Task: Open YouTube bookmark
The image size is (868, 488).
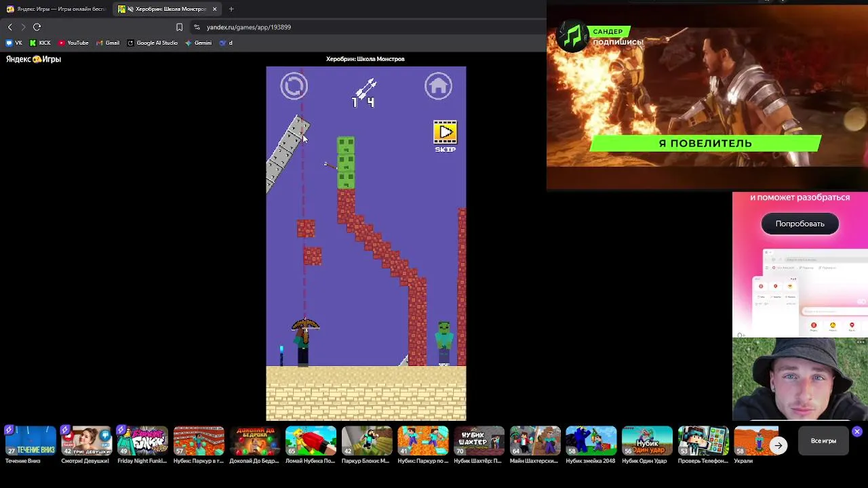Action: tap(73, 43)
